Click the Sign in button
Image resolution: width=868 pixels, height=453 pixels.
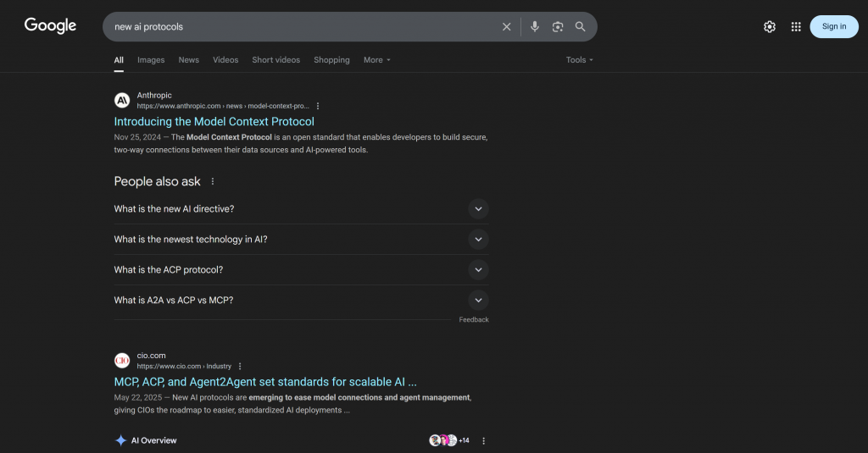(x=833, y=27)
